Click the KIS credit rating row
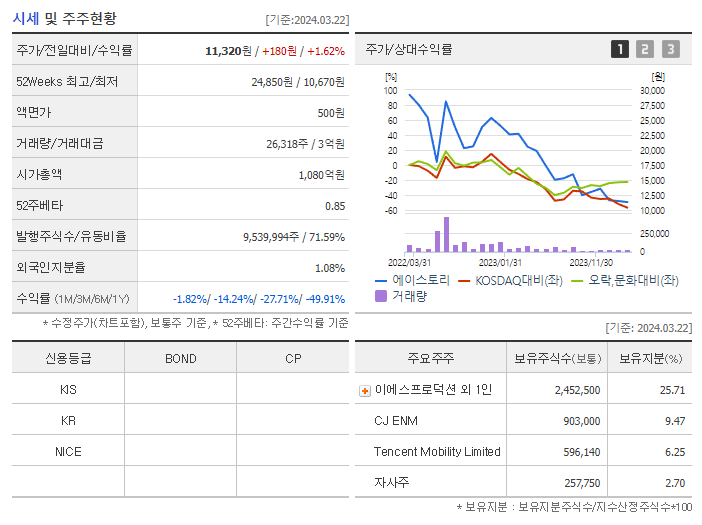This screenshot has width=702, height=525. point(180,389)
